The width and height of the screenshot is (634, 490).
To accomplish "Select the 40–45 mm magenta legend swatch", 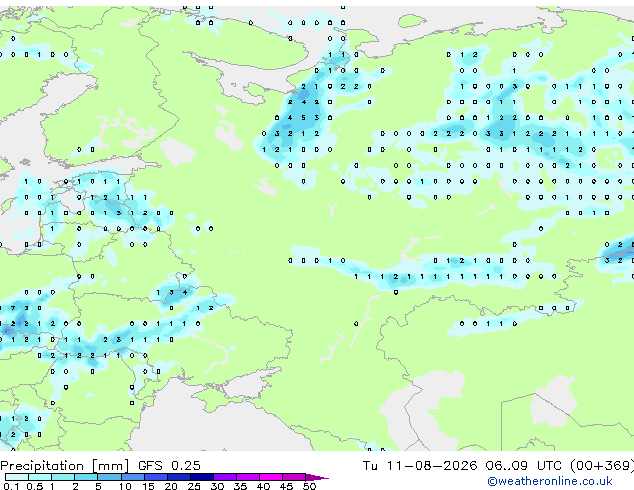I will pos(271,477).
